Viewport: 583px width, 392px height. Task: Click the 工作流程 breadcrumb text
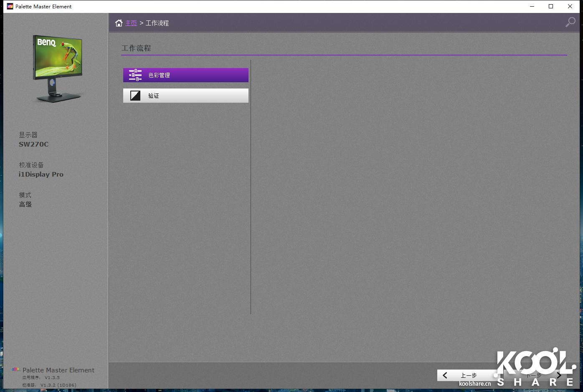click(157, 23)
